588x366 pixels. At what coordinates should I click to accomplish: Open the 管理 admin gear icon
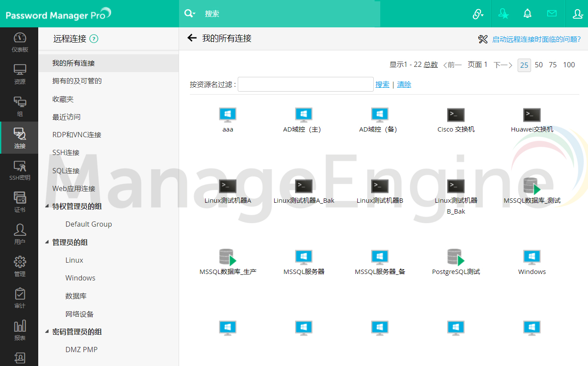click(20, 262)
